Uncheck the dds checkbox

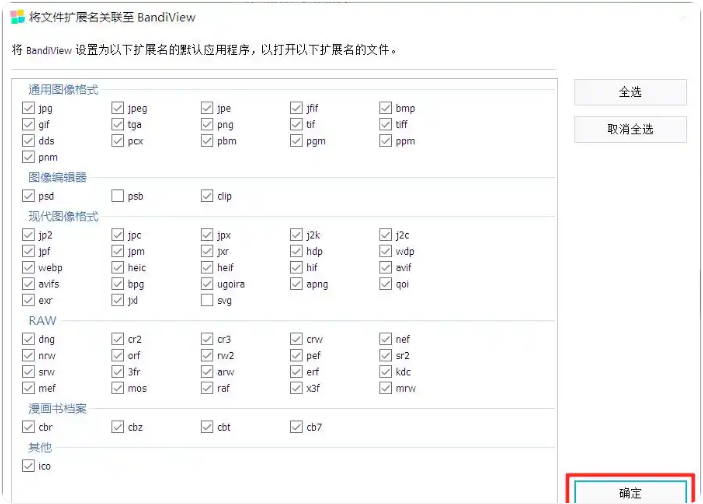(x=28, y=141)
